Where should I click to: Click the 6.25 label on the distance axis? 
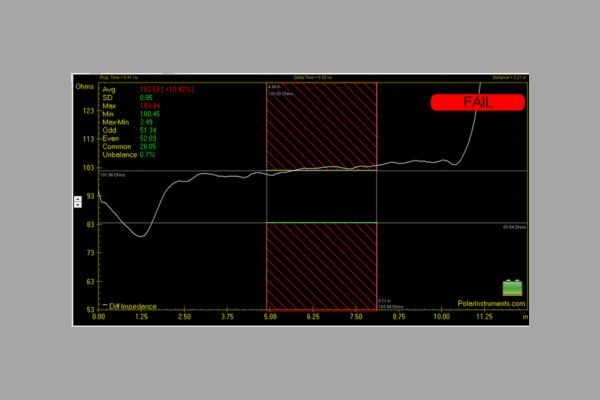313,317
